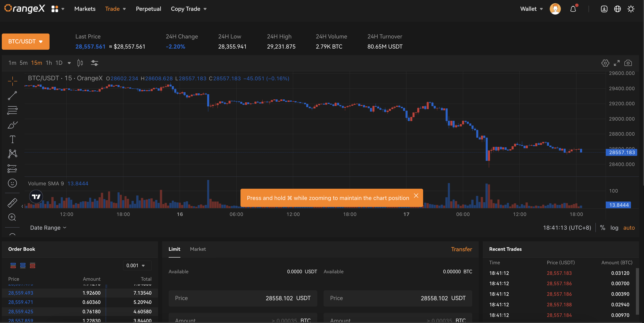Select the brush drawing tool
The image size is (644, 323).
pos(12,125)
